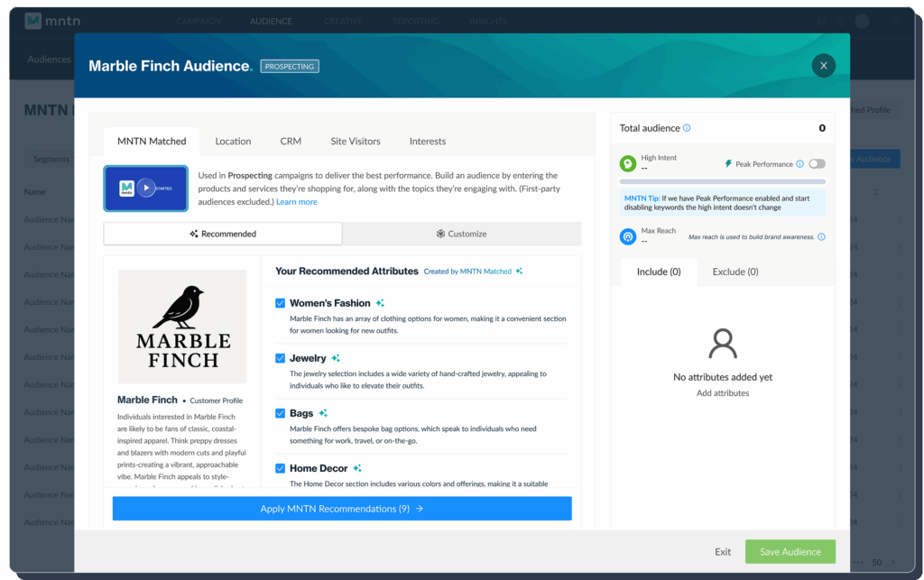Click the headphones support icon in top bar
The image size is (924, 580).
click(x=821, y=22)
